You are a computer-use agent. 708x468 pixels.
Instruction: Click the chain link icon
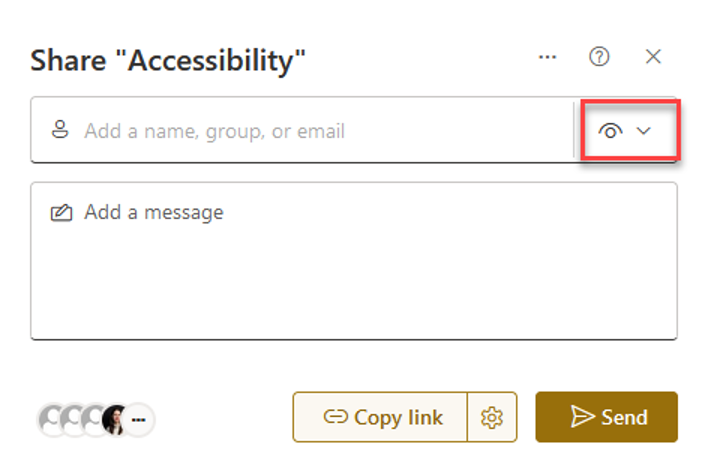click(335, 418)
